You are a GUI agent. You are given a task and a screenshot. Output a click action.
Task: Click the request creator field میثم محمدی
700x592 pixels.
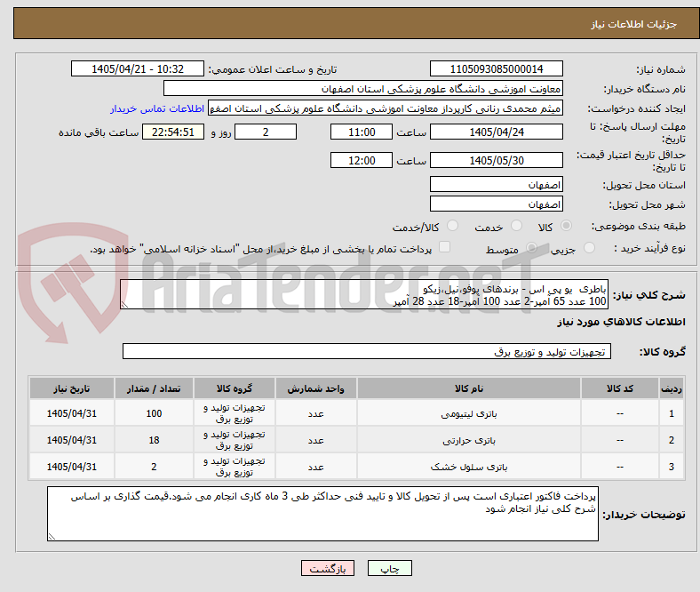pyautogui.click(x=386, y=108)
